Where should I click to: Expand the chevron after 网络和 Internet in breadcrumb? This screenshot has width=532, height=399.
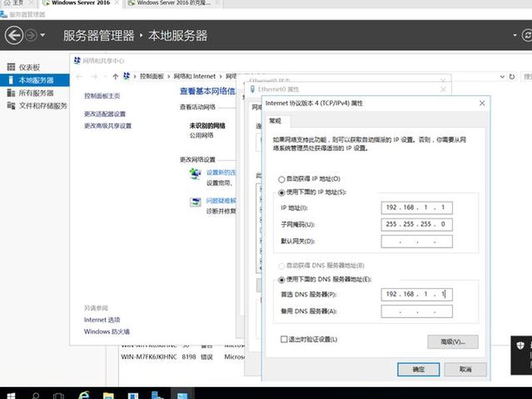221,76
